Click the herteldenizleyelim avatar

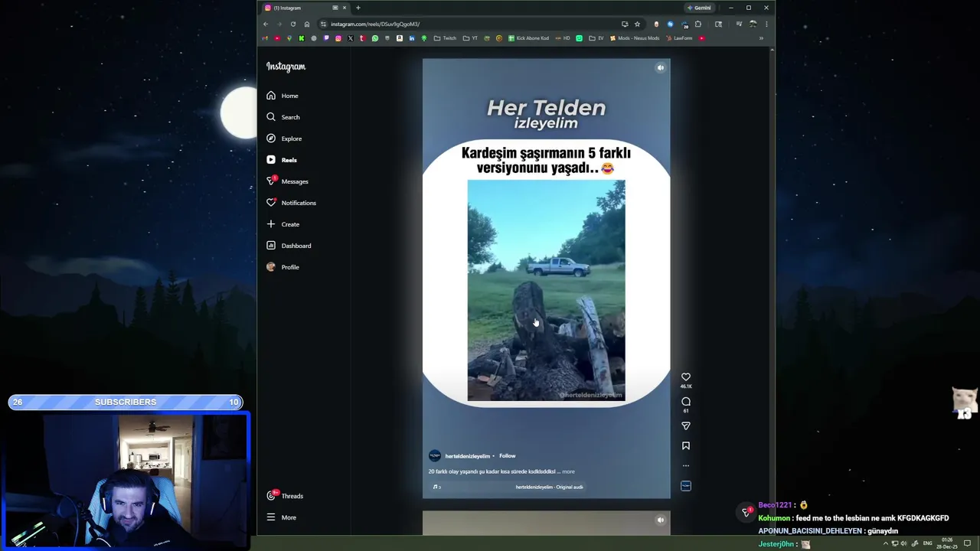[435, 456]
